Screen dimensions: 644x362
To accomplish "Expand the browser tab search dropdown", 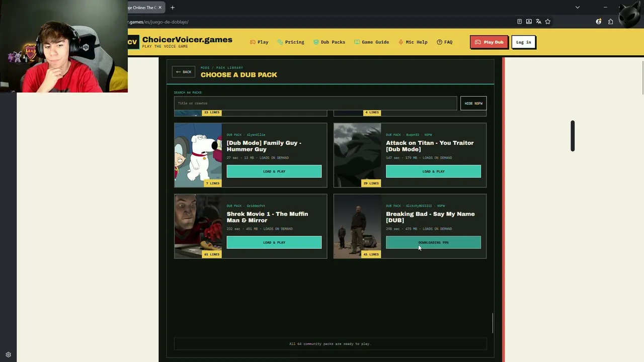I will (x=578, y=8).
